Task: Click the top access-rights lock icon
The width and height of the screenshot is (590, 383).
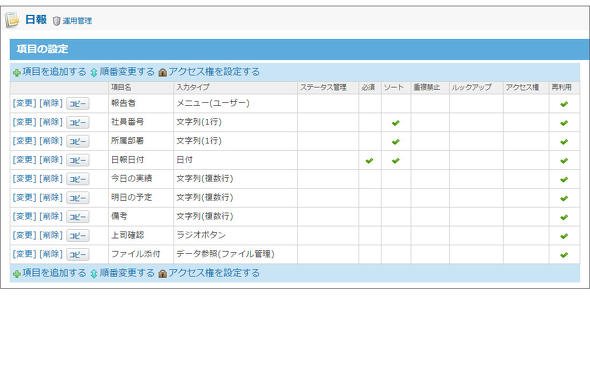Action: coord(163,73)
